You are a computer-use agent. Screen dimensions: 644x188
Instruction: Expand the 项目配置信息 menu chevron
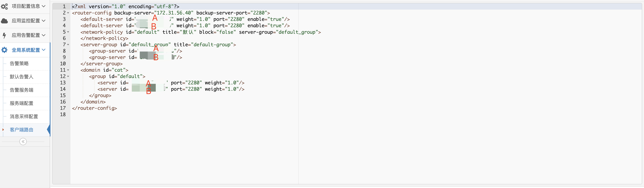[x=44, y=6]
